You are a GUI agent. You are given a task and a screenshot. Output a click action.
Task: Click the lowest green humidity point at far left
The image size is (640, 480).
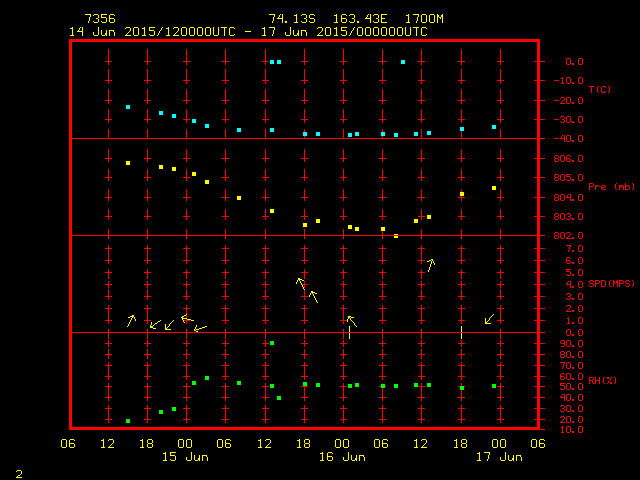pos(128,421)
